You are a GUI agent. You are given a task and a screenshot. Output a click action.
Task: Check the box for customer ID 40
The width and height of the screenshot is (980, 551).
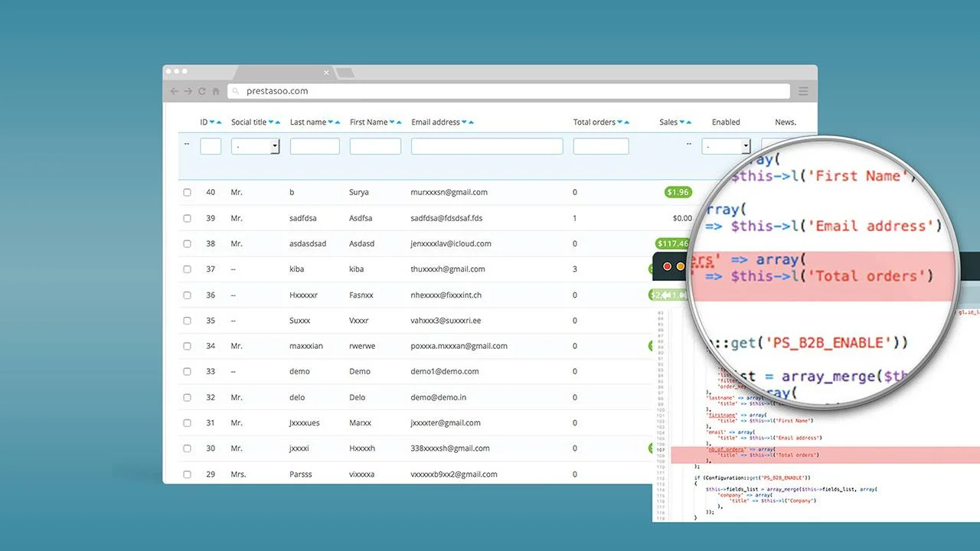tap(187, 193)
